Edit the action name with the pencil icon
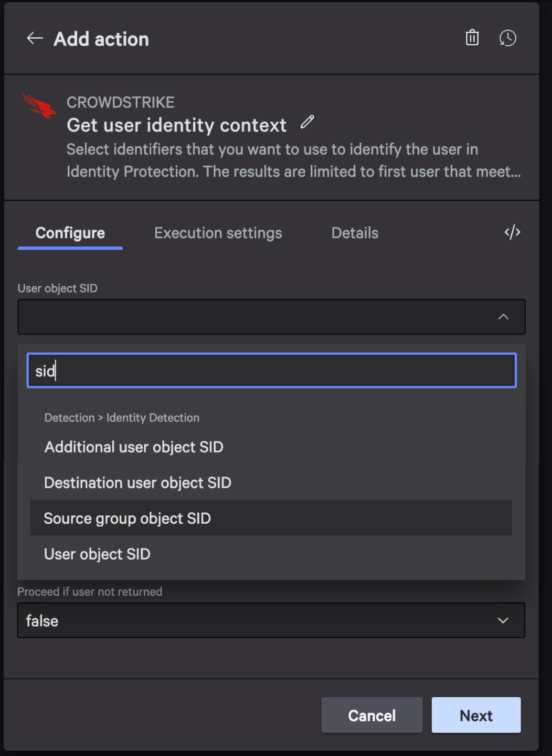 (x=308, y=122)
